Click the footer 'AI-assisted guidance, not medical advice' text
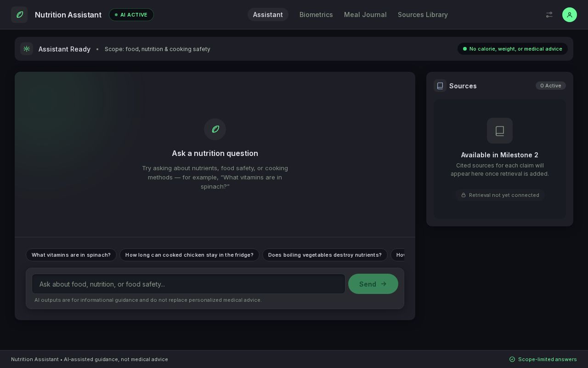 [116, 359]
